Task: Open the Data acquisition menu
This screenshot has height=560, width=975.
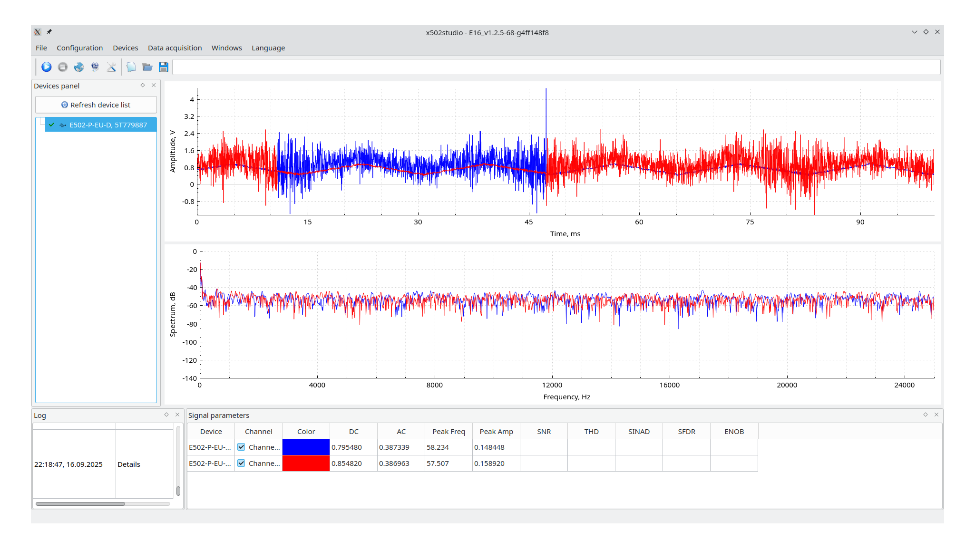Action: 175,48
